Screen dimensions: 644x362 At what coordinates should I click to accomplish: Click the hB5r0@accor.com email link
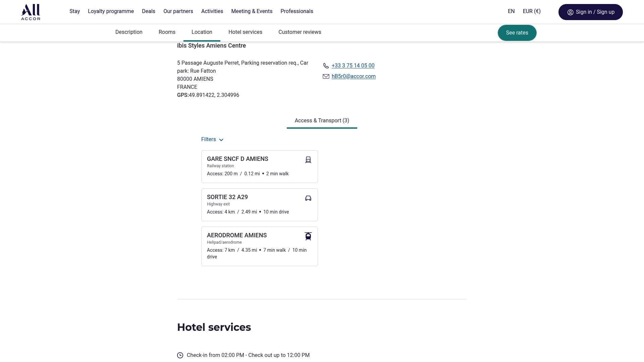[354, 76]
